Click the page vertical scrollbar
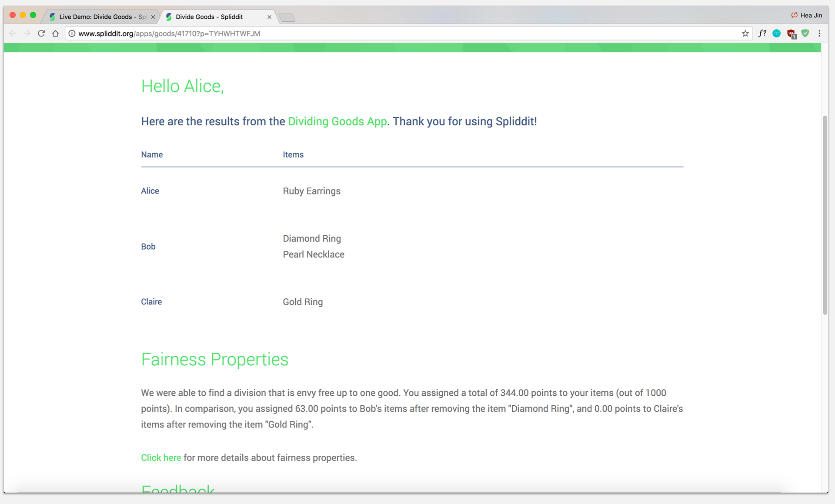Screen dimensions: 835x504 pyautogui.click(x=825, y=215)
